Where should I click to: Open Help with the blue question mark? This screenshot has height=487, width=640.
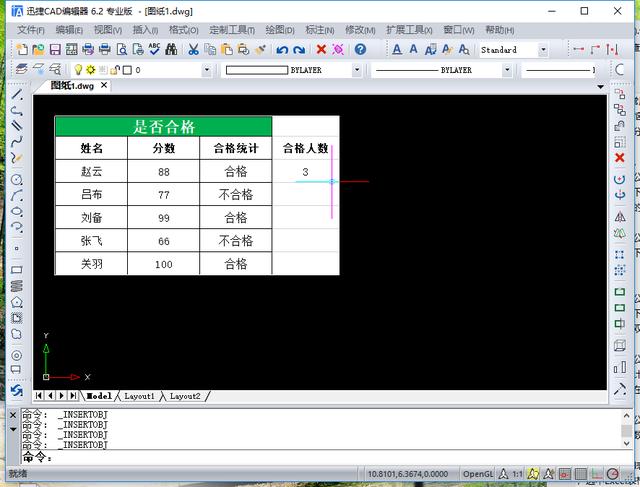coord(360,49)
